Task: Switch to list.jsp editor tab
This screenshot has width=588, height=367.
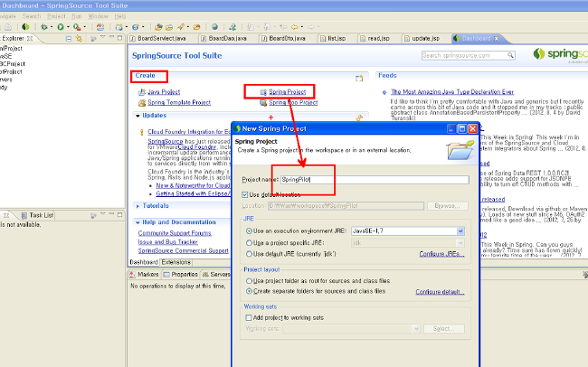Action: click(337, 38)
